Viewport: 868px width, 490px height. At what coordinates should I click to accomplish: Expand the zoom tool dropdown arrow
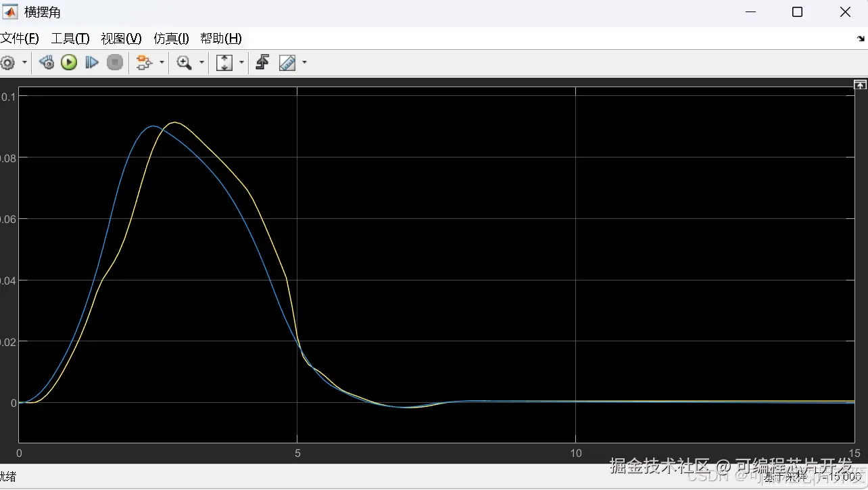201,63
